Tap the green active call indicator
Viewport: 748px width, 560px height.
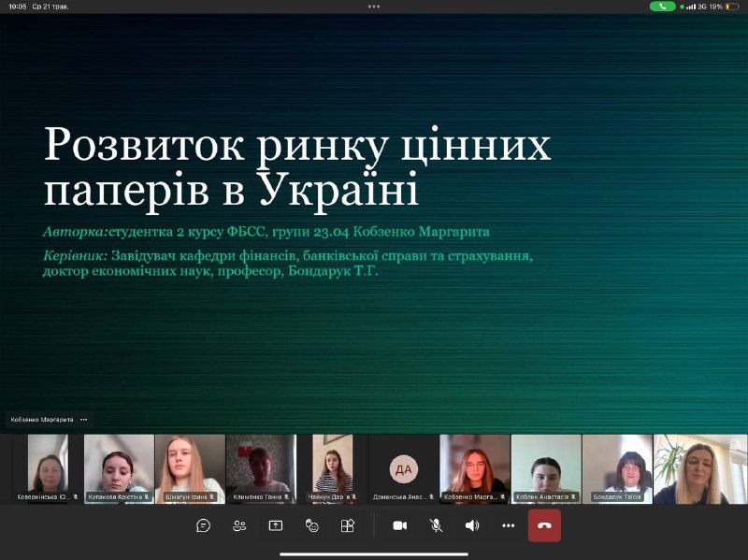point(662,7)
